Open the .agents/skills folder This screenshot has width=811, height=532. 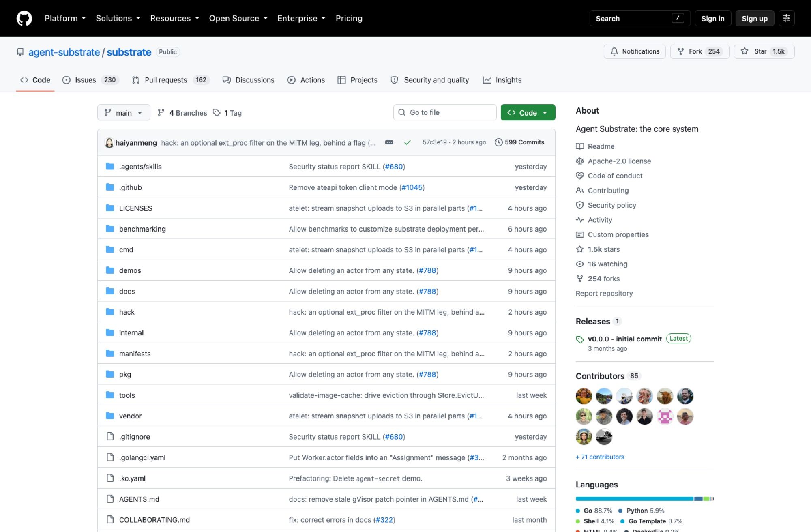coord(140,166)
